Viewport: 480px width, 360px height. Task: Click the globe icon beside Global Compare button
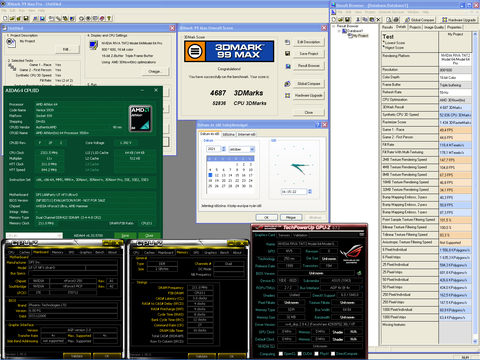287,84
